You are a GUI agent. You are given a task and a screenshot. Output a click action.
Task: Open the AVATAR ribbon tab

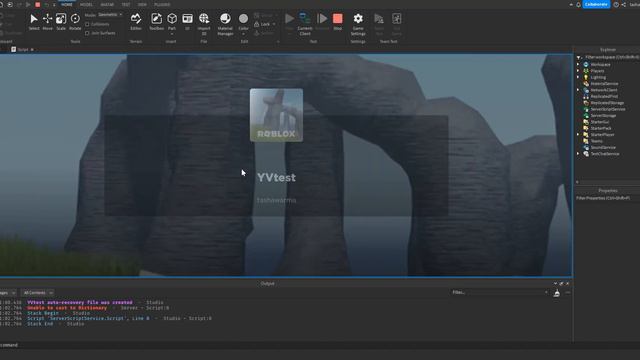coord(107,4)
